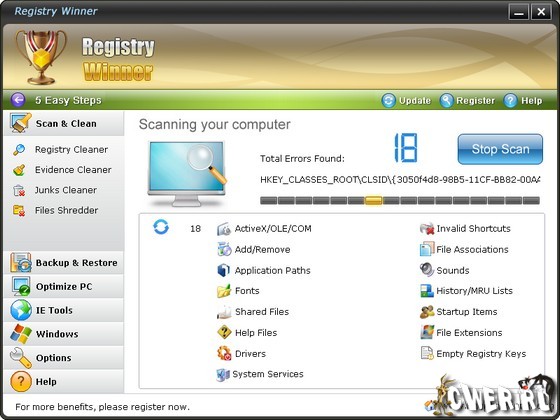Screen dimensions: 560x420
Task: Open Junks Cleaner from sidebar
Action: coord(66,190)
